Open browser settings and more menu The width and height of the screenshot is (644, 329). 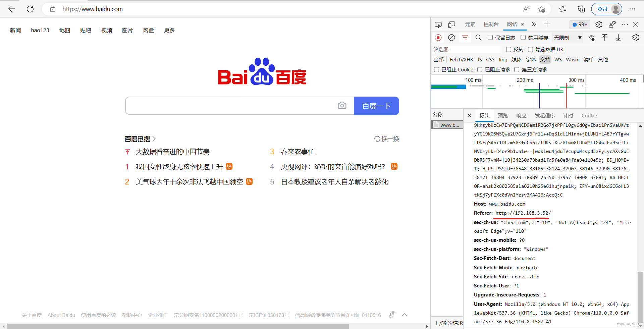coord(632,9)
